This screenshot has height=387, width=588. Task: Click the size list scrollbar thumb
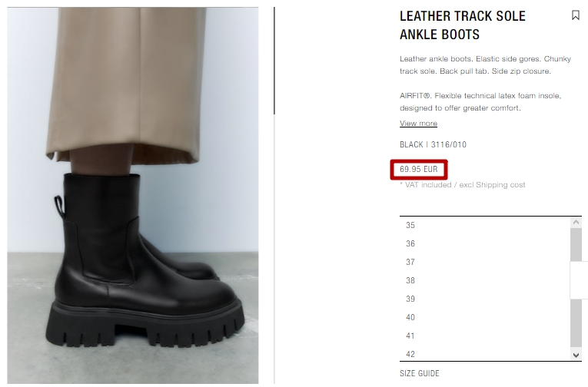(x=576, y=287)
